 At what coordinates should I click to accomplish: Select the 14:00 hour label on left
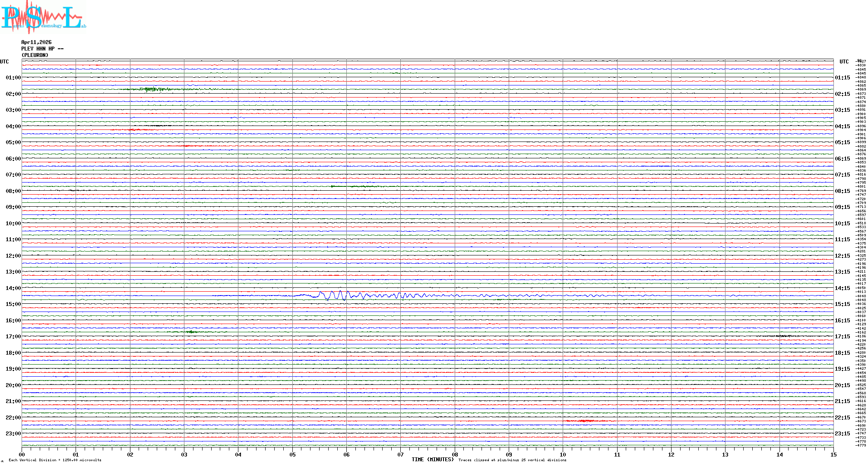13,288
